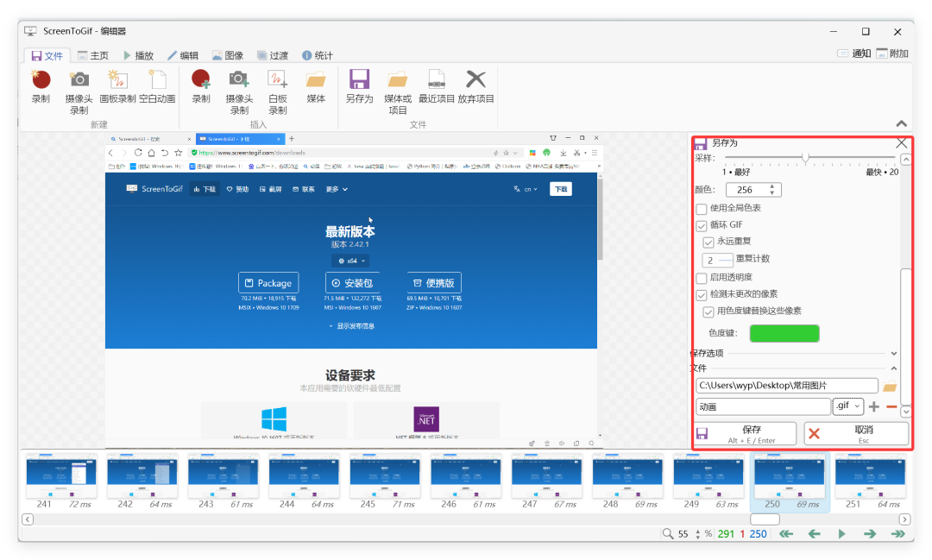Click the Cancel (取消) button
The width and height of the screenshot is (932, 560).
click(x=857, y=433)
